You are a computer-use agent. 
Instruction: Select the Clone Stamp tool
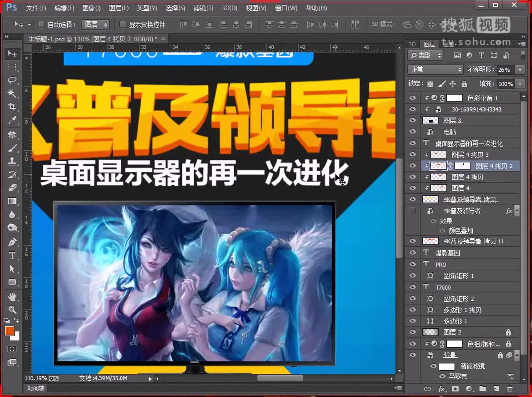pyautogui.click(x=12, y=161)
